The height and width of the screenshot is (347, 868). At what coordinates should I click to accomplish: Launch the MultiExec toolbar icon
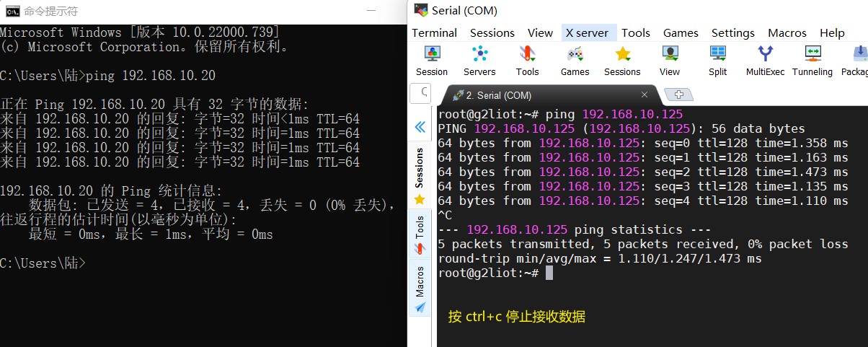click(x=765, y=61)
